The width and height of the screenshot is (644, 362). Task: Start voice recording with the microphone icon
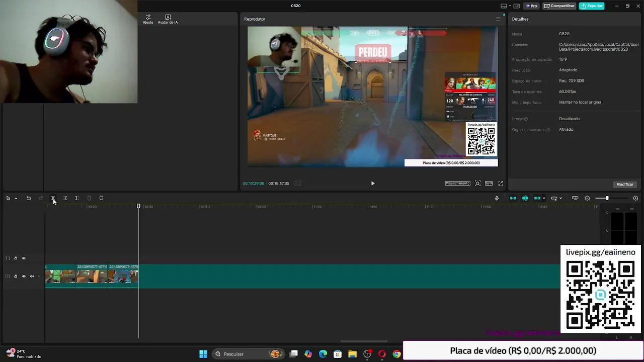(497, 198)
